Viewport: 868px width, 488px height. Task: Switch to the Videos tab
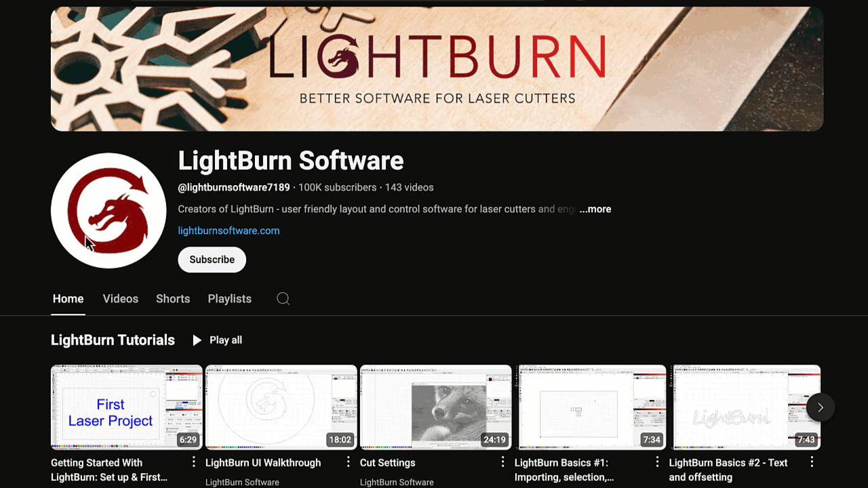(x=120, y=299)
